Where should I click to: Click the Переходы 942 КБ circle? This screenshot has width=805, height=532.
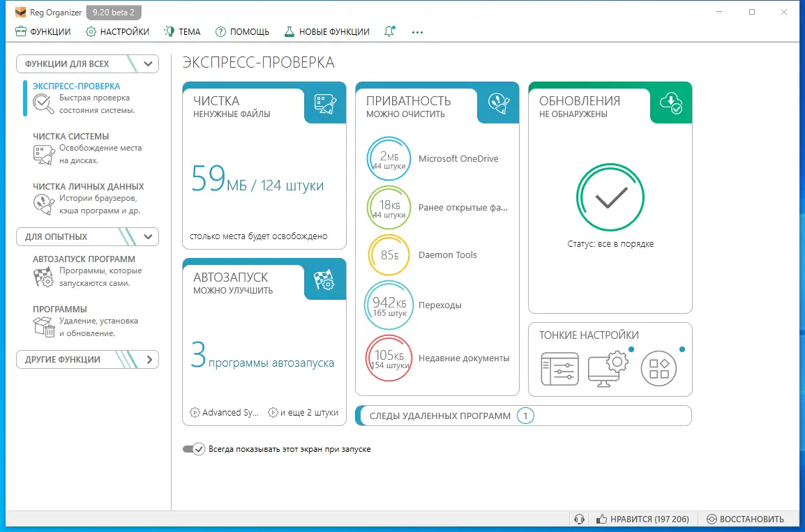pyautogui.click(x=389, y=305)
